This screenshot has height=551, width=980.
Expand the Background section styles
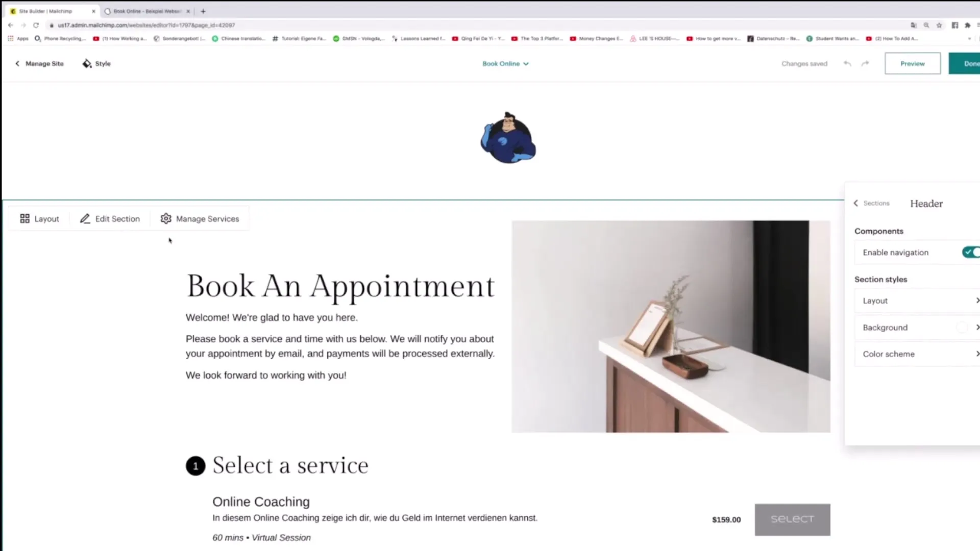click(915, 328)
